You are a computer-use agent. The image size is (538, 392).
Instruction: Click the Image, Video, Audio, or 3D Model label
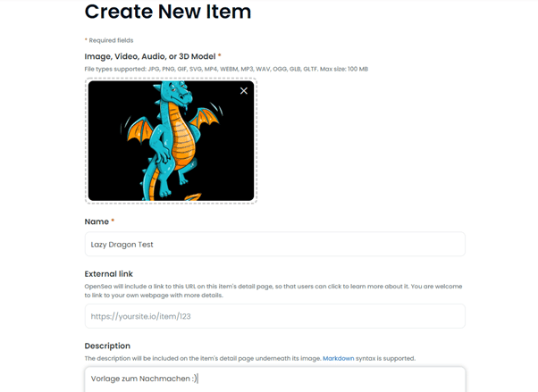tap(150, 56)
